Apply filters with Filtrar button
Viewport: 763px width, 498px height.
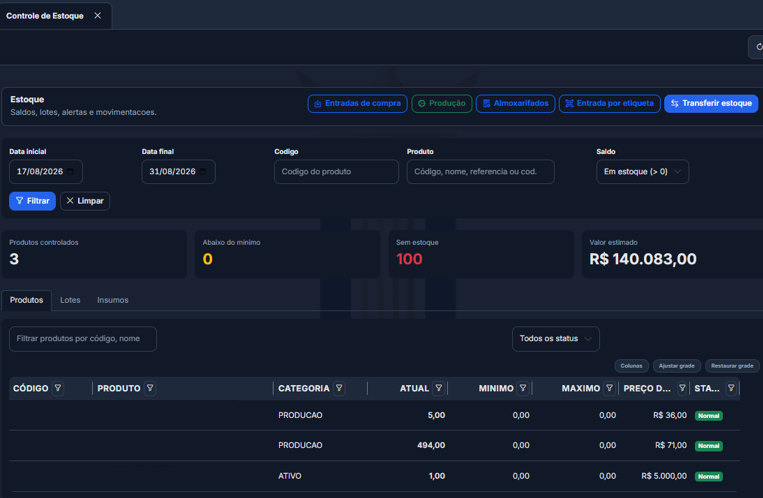tap(32, 201)
